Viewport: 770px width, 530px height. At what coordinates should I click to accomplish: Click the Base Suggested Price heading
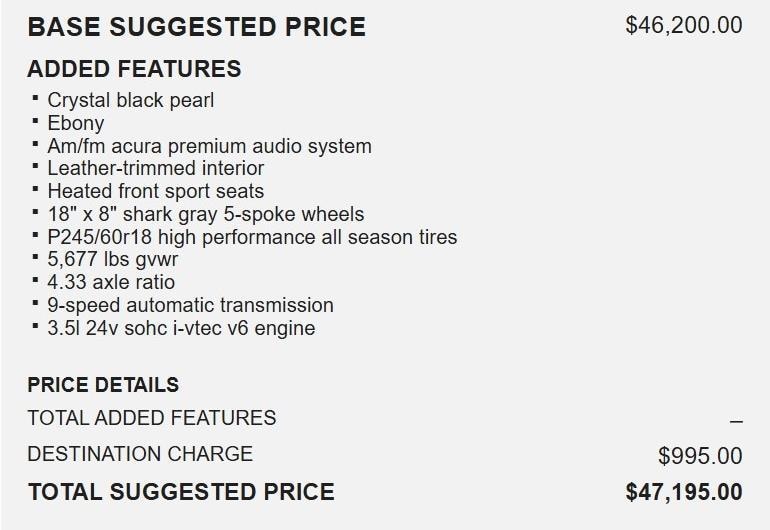click(196, 27)
